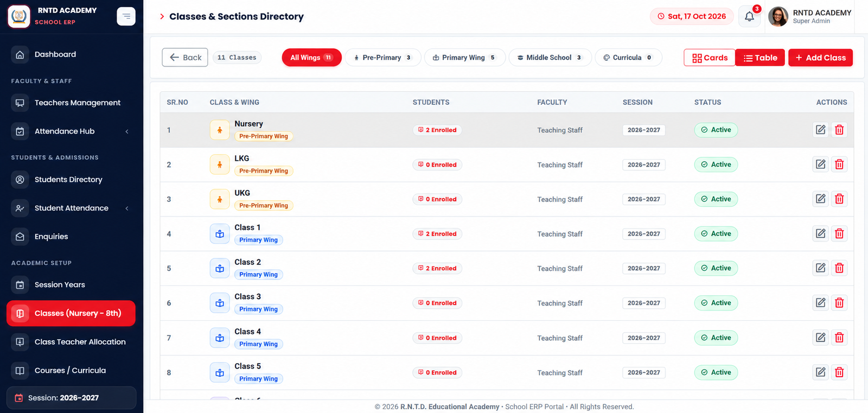Viewport: 868px width, 413px height.
Task: Delete the LKG class row
Action: click(x=839, y=164)
